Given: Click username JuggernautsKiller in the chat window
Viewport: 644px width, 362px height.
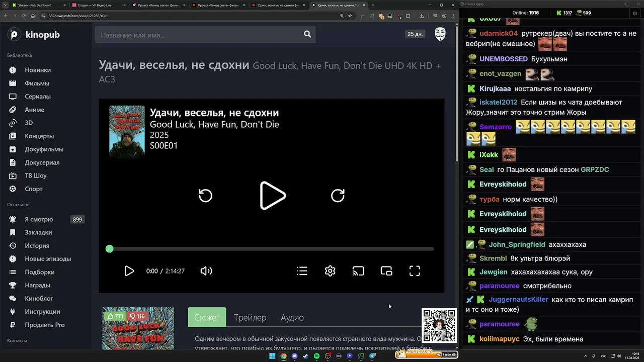Looking at the screenshot, I should pos(519,299).
